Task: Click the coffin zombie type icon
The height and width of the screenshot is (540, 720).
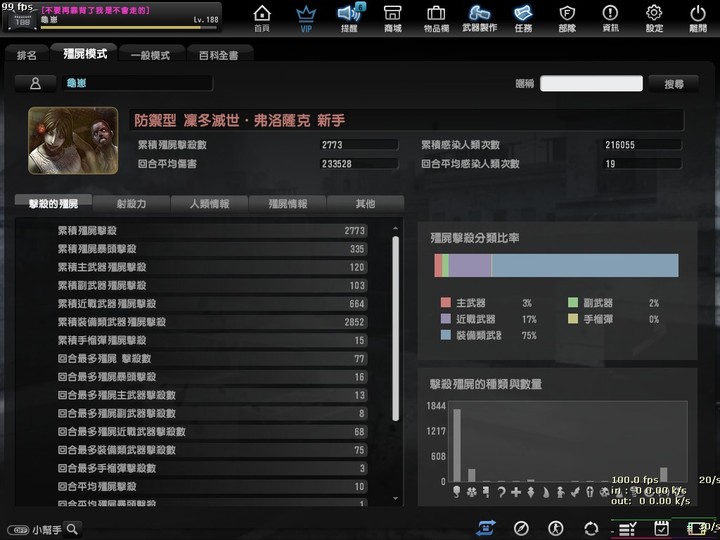Action: (590, 492)
